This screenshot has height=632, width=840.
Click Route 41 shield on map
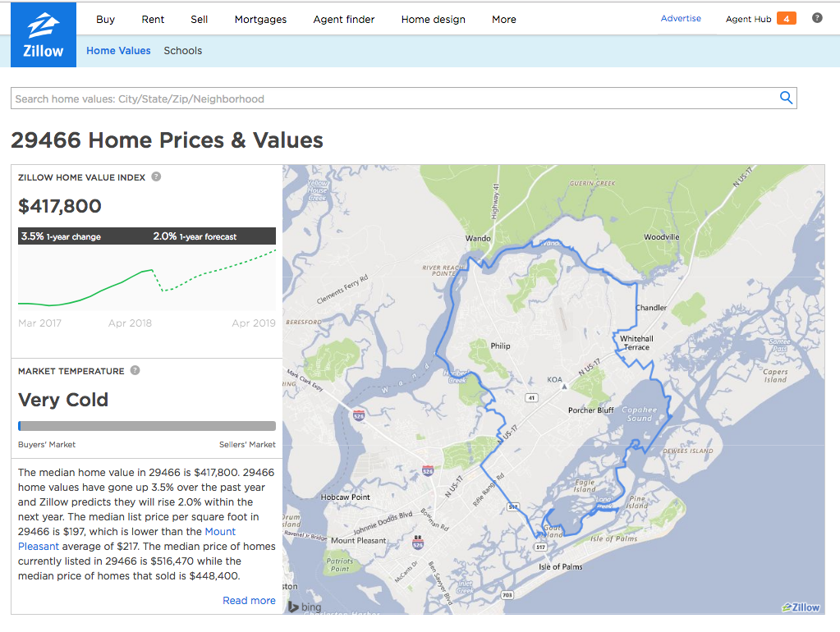(x=531, y=397)
